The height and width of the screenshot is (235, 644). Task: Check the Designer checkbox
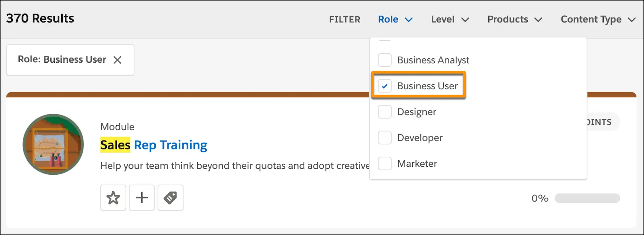(385, 112)
